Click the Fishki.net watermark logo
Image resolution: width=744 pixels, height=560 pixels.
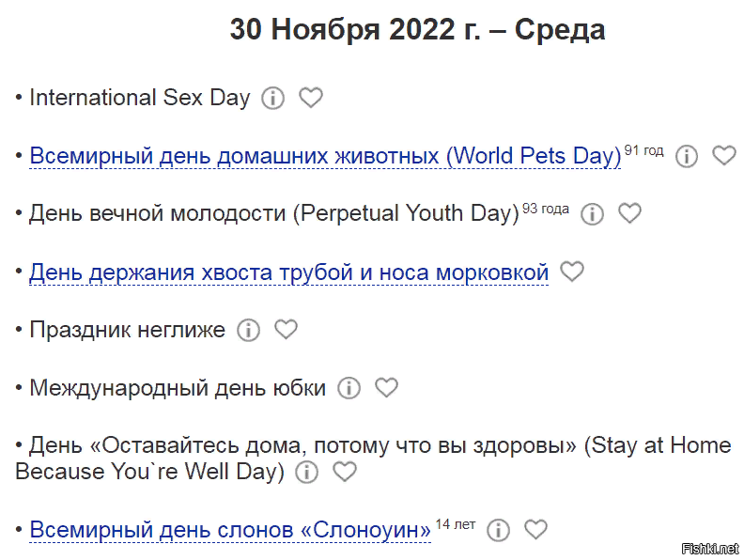(x=706, y=548)
